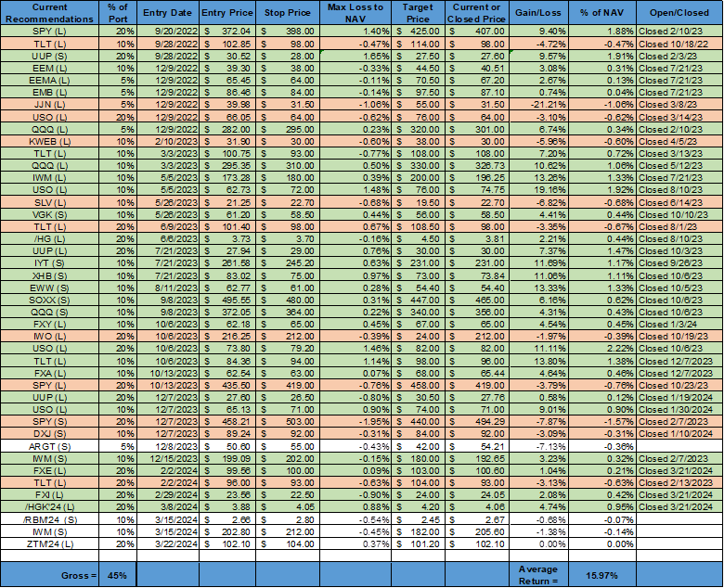The height and width of the screenshot is (588, 724).
Task: Select the 'Average Return =' label
Action: (x=538, y=575)
